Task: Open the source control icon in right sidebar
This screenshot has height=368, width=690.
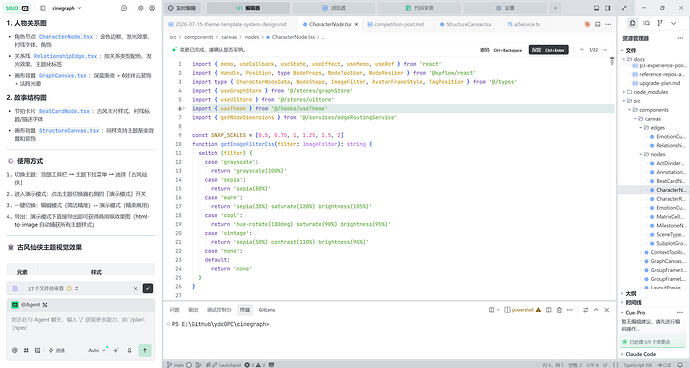Action: tap(660, 23)
